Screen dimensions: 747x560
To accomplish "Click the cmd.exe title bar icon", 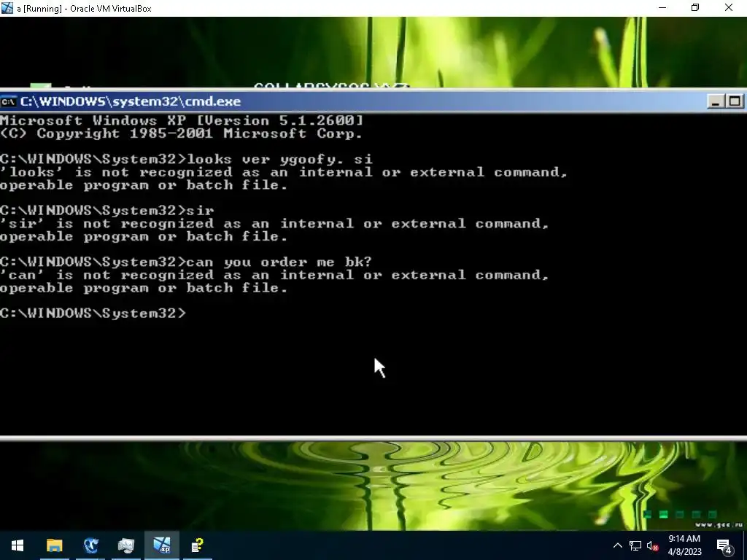I will (x=8, y=101).
